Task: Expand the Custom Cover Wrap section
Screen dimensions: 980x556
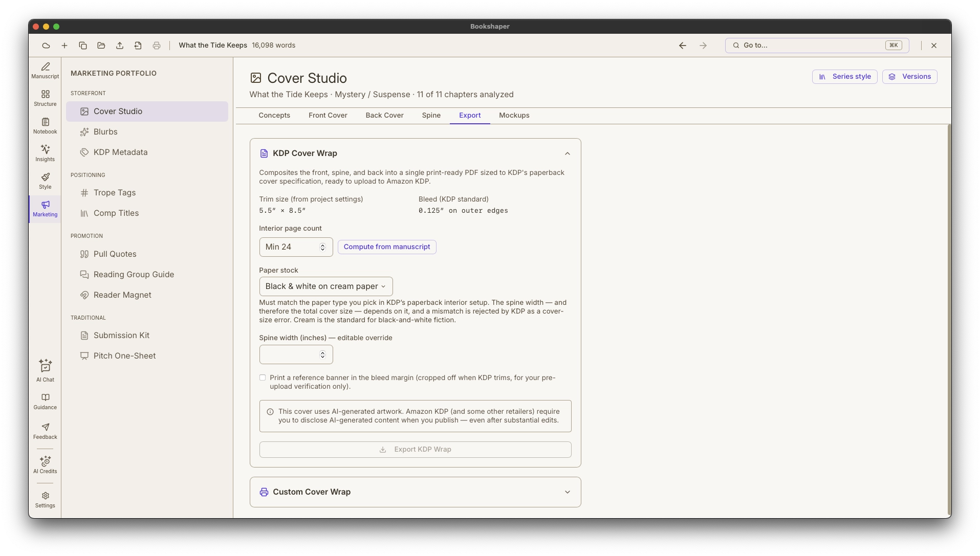Action: click(568, 492)
